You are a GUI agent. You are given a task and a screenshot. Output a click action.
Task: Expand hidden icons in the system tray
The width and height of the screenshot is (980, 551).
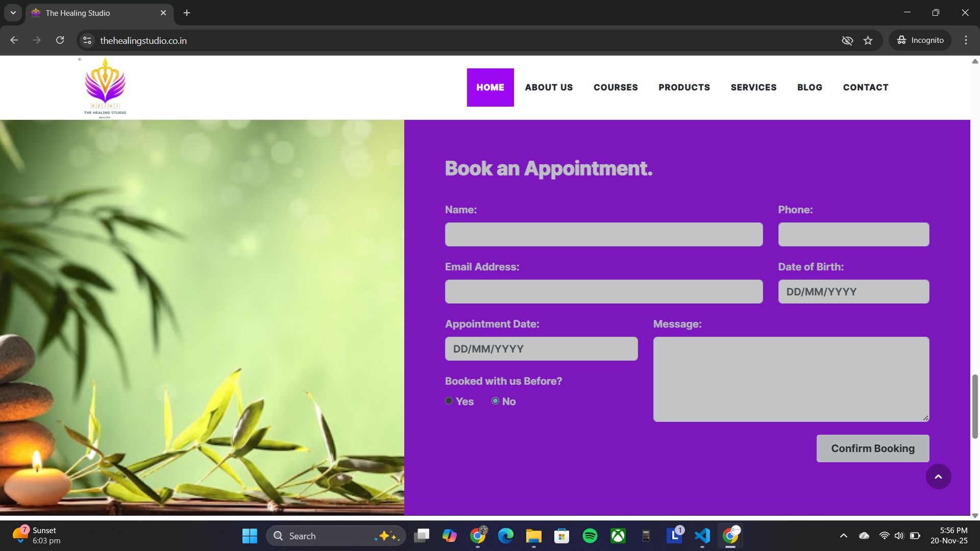pyautogui.click(x=843, y=536)
